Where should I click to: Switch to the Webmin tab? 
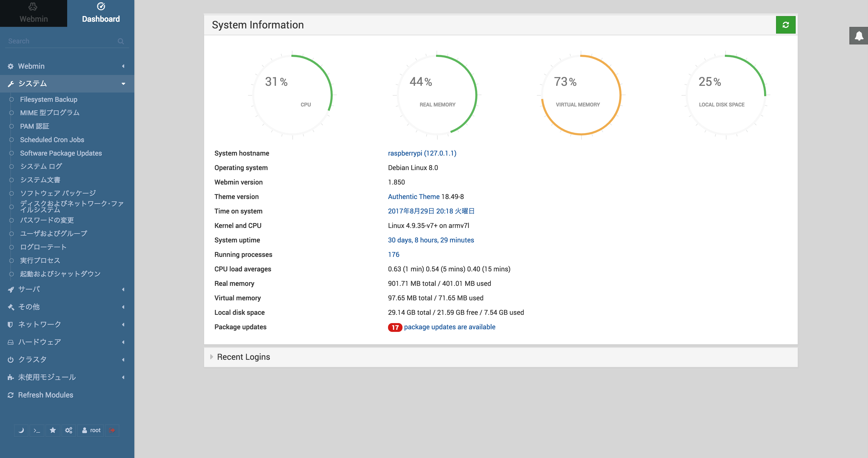(x=33, y=13)
